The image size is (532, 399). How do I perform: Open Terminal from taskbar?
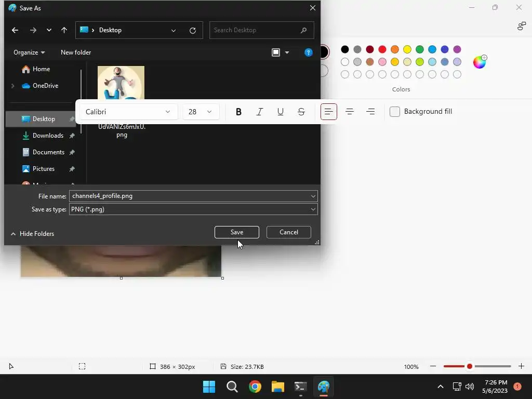pyautogui.click(x=301, y=387)
